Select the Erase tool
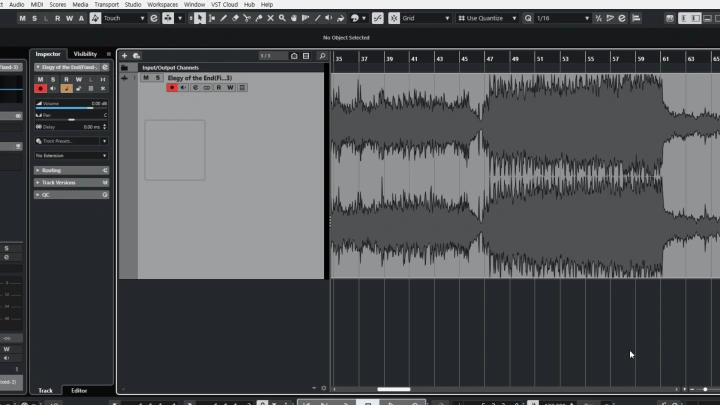 pos(235,18)
